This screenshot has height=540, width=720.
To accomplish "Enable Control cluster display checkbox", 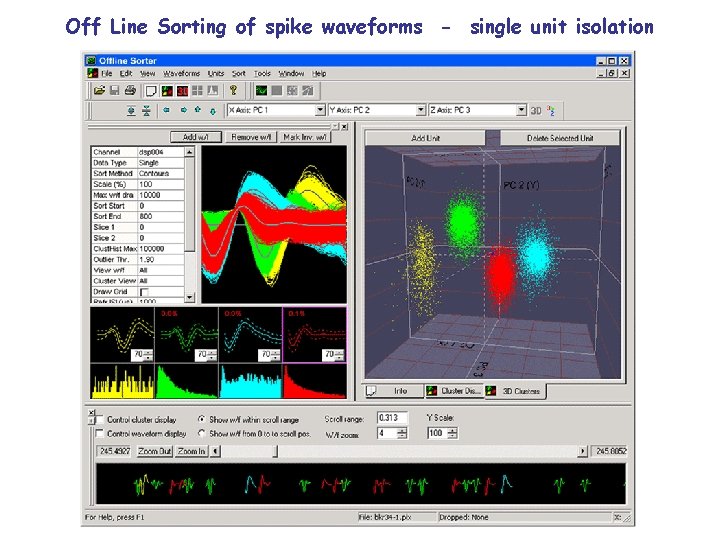I will click(99, 420).
